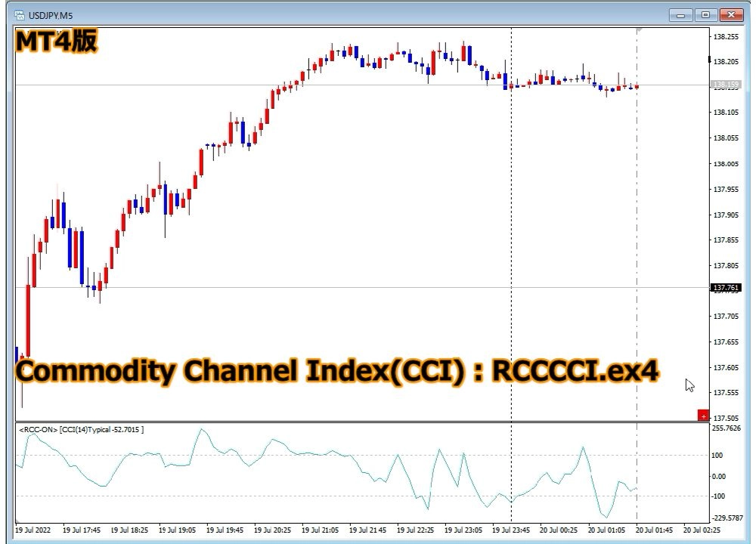Select the dashed vertical line near 19 Jul 23:45
Image resolution: width=756 pixels, height=544 pixels.
click(512, 227)
